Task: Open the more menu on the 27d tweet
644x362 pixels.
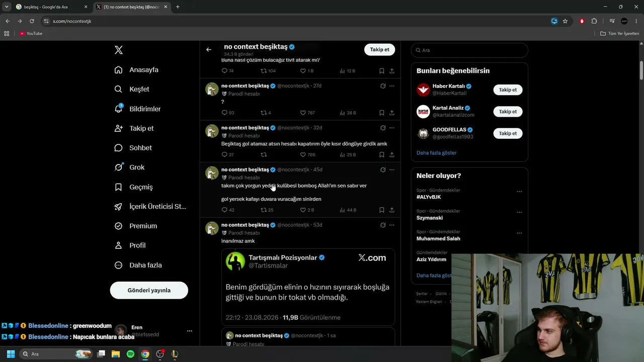Action: click(x=392, y=86)
